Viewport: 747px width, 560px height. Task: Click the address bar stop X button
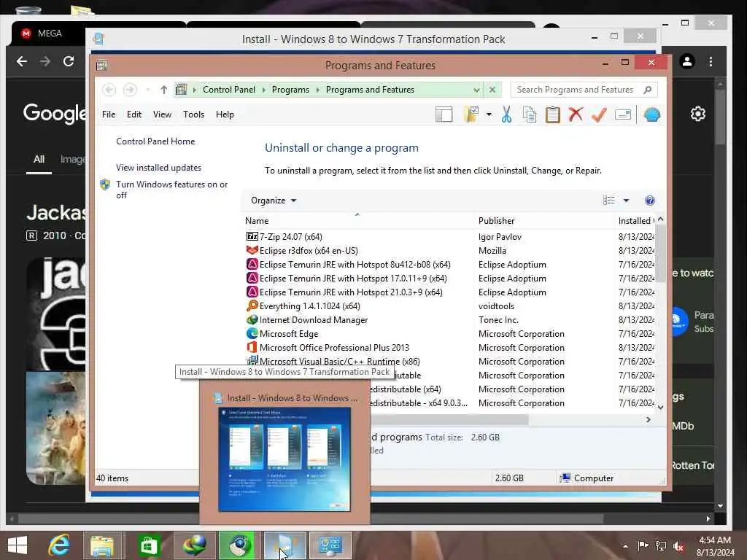[x=492, y=90]
